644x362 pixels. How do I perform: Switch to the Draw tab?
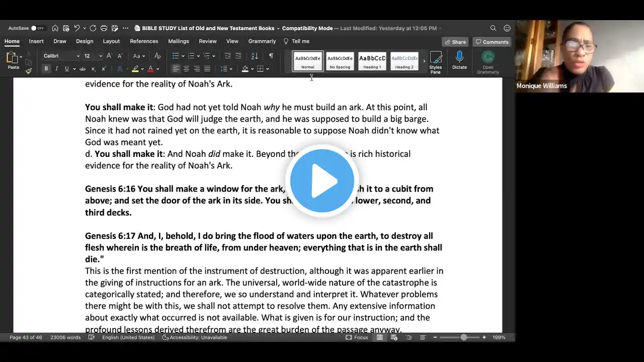point(60,41)
